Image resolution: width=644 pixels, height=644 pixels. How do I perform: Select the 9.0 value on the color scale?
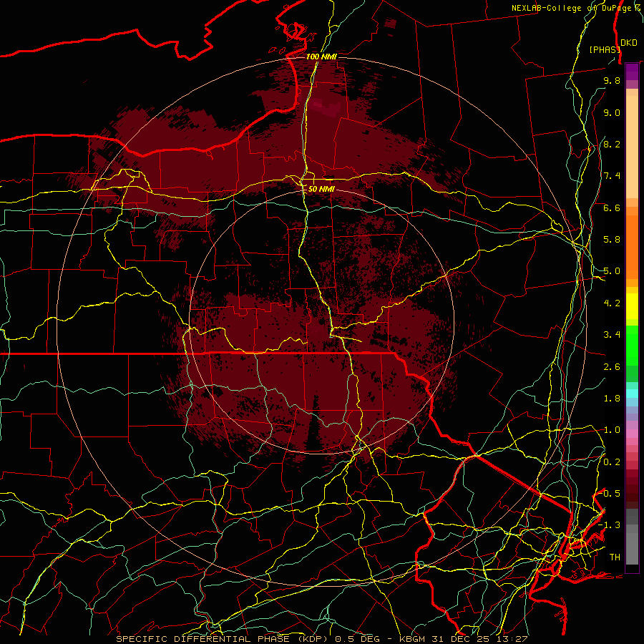click(x=612, y=112)
